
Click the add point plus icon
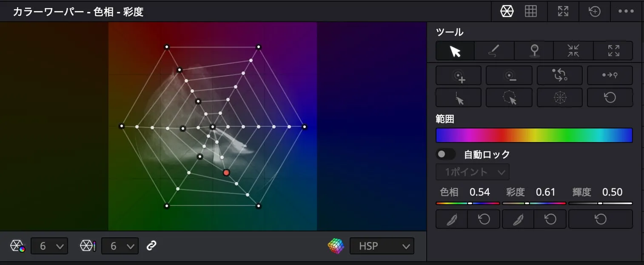pyautogui.click(x=459, y=76)
